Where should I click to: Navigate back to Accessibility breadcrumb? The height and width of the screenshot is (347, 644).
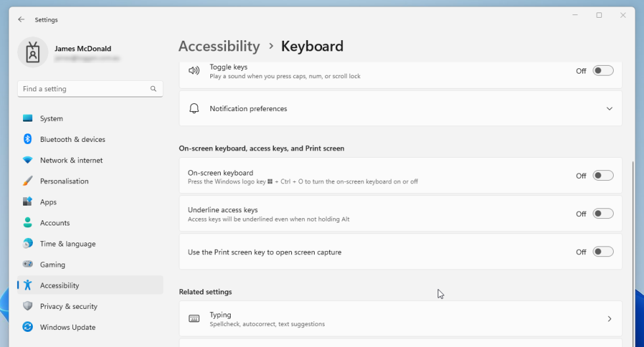(219, 46)
